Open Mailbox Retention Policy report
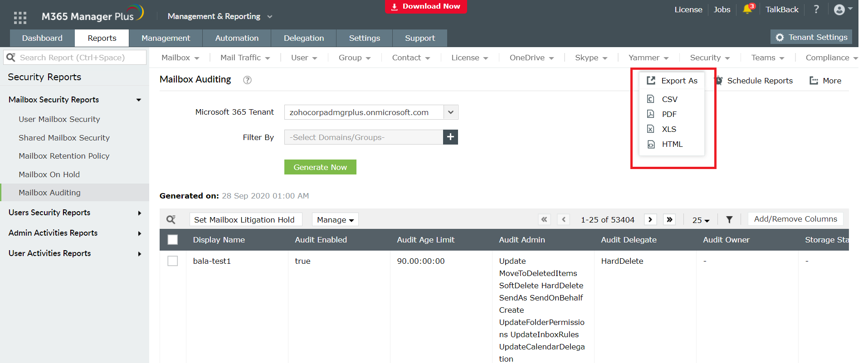Viewport: 868px width, 363px height. 64,156
